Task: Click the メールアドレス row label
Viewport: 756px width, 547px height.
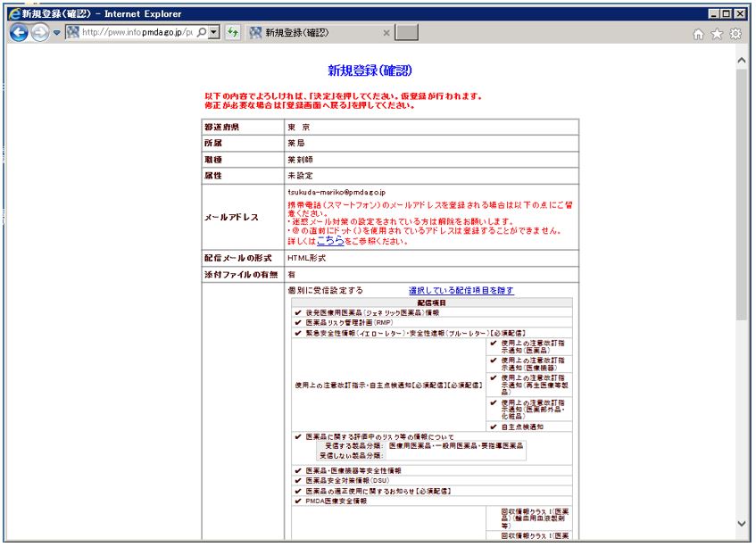Action: 231,218
